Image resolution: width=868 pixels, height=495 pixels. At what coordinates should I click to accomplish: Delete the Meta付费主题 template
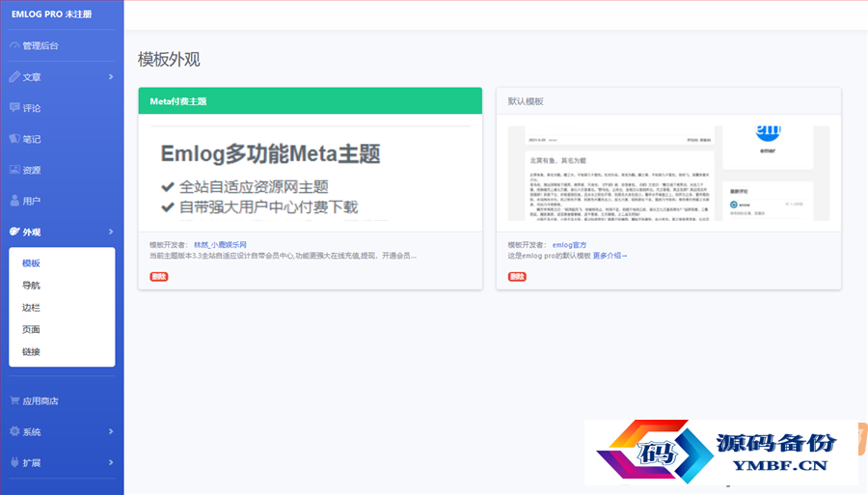click(x=159, y=276)
